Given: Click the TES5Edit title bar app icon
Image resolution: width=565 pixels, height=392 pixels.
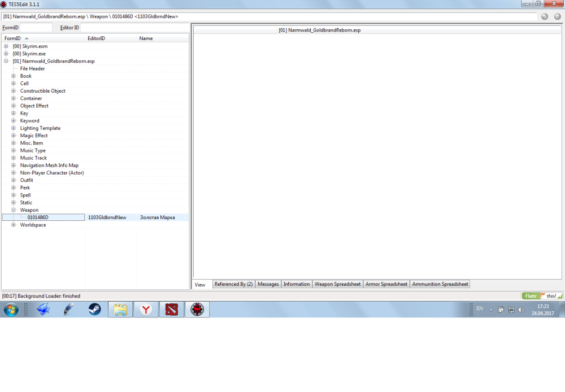Looking at the screenshot, I should tap(3, 5).
